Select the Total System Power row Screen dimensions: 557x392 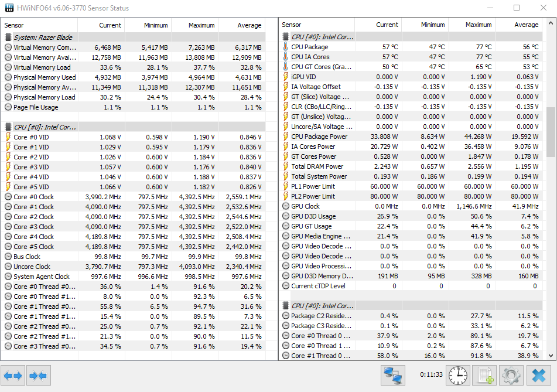[411, 176]
